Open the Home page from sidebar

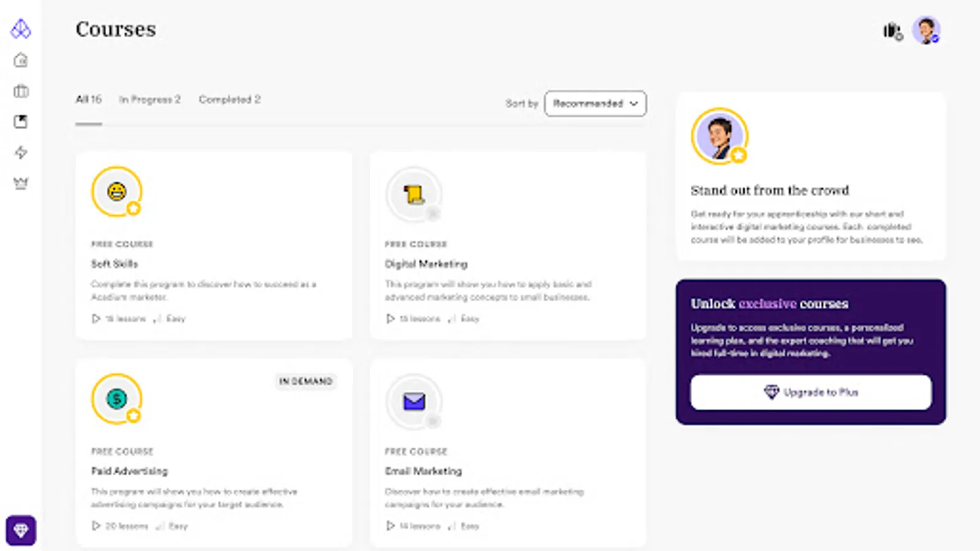tap(21, 60)
